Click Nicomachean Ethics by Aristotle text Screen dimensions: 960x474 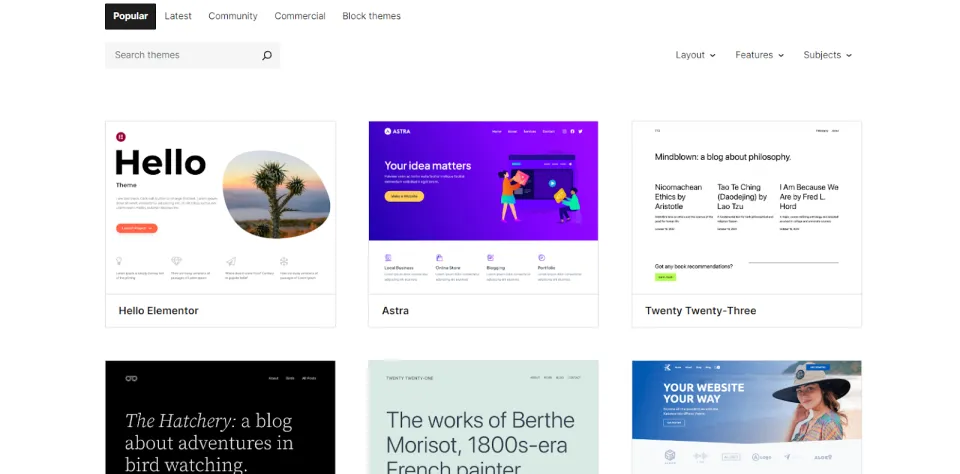pyautogui.click(x=678, y=197)
